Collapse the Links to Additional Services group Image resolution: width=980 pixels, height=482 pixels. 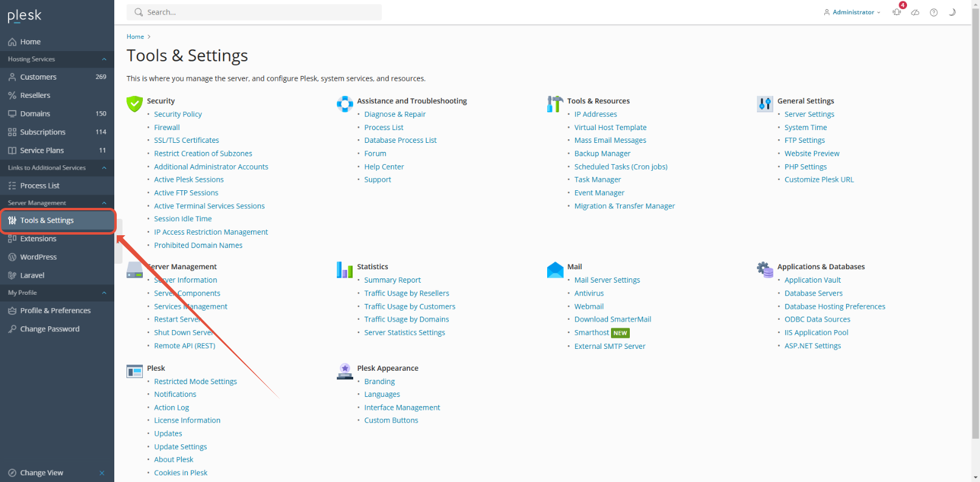coord(104,168)
